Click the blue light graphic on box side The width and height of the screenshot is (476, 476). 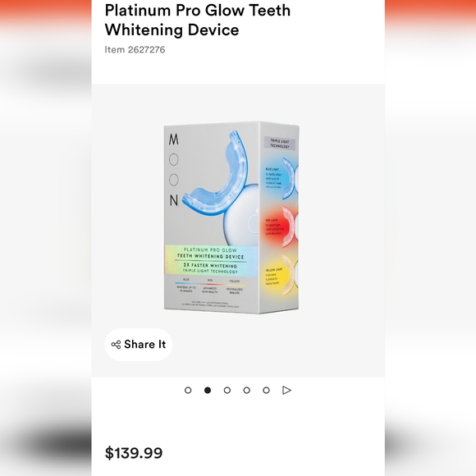pos(290,178)
